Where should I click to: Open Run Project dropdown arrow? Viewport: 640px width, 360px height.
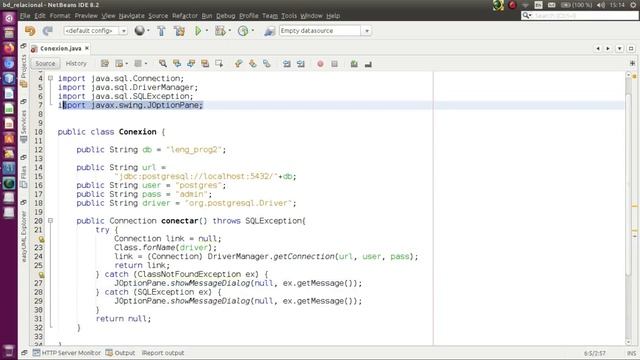(207, 31)
